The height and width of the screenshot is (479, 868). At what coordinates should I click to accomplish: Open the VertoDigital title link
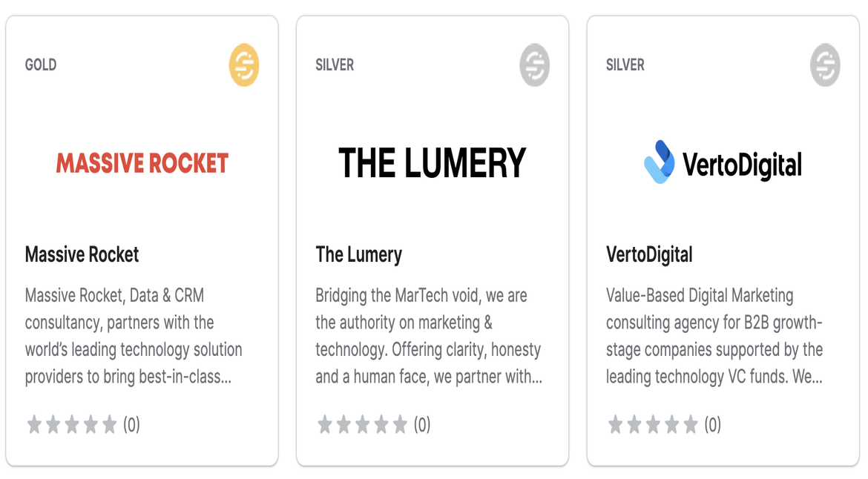click(649, 254)
